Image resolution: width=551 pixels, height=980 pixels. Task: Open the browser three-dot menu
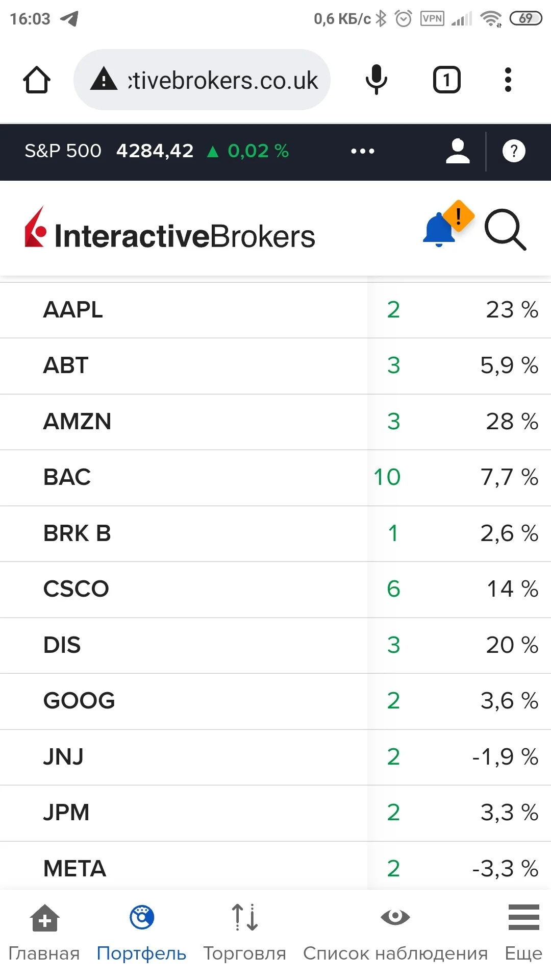pos(508,80)
